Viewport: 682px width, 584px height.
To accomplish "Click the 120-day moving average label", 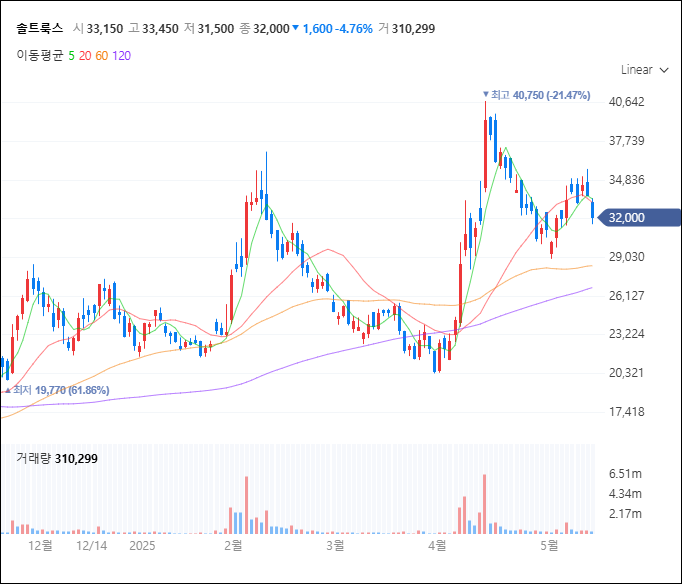I will tap(121, 56).
